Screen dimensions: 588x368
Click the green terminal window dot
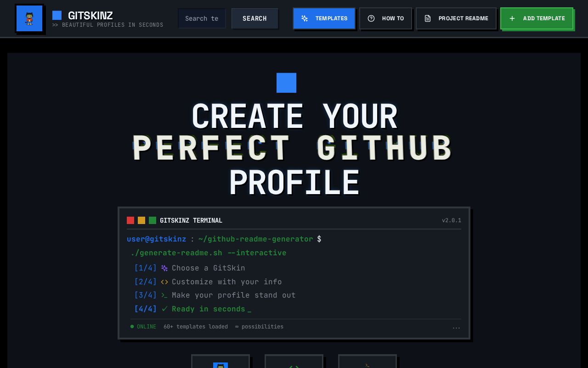tap(153, 220)
